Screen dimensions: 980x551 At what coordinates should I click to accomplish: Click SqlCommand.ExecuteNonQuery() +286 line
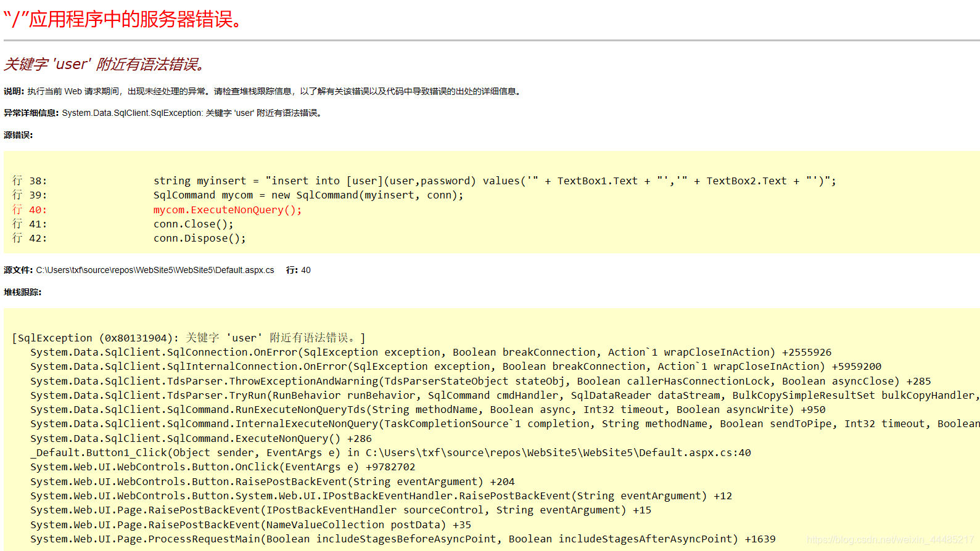pos(201,438)
